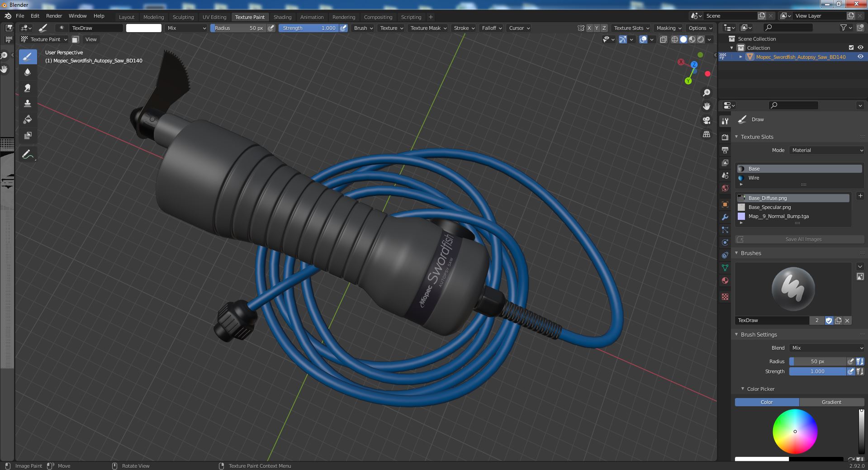The image size is (868, 470).
Task: Click the color wheel picker
Action: (795, 432)
